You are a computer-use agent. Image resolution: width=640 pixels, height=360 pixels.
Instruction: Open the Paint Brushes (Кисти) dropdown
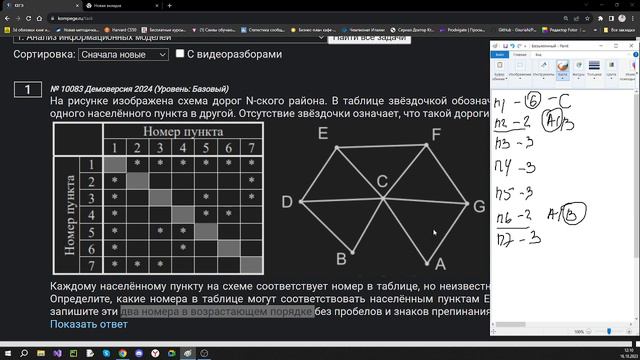[x=562, y=70]
